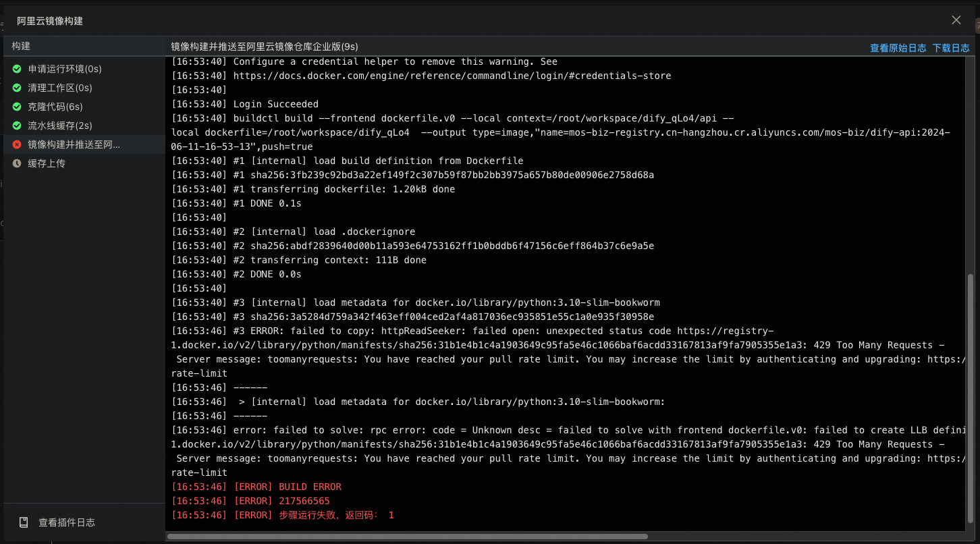
Task: Click the 构建 header in left panel
Action: (21, 46)
